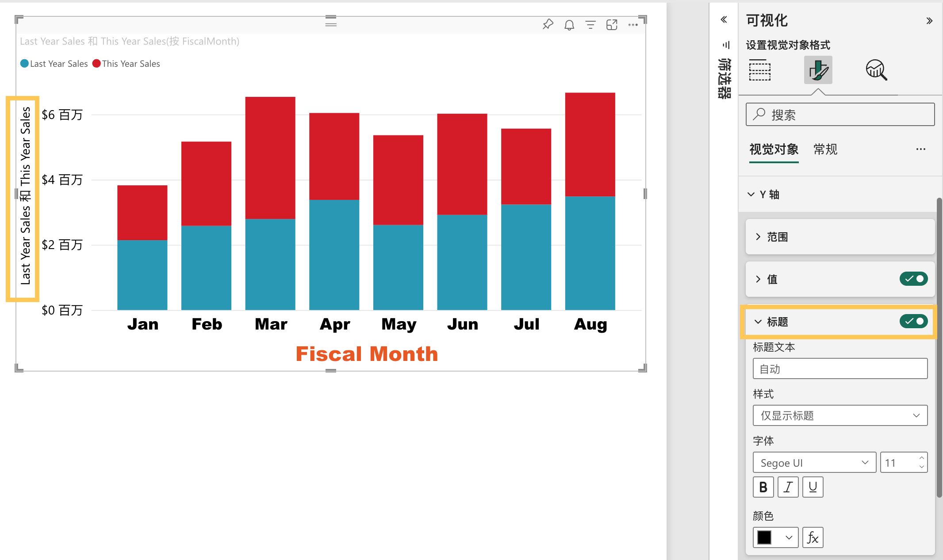Open focus mode on the chart
The height and width of the screenshot is (560, 943).
[612, 25]
